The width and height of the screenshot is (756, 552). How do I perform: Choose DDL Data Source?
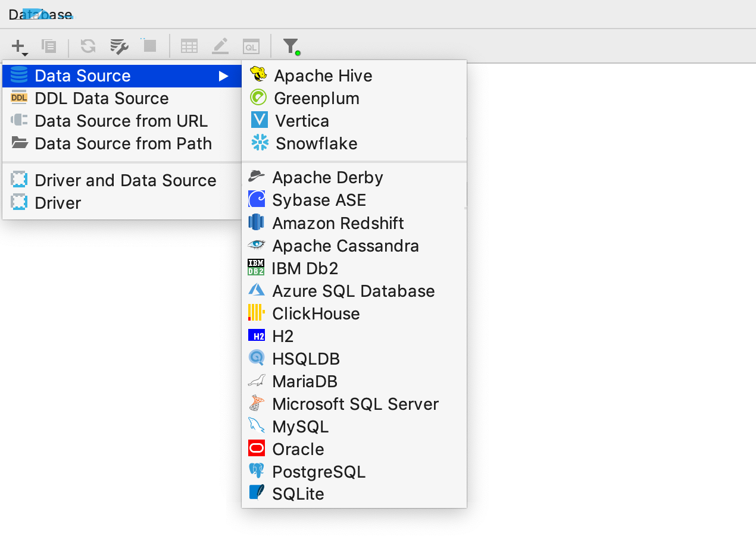pos(122,98)
